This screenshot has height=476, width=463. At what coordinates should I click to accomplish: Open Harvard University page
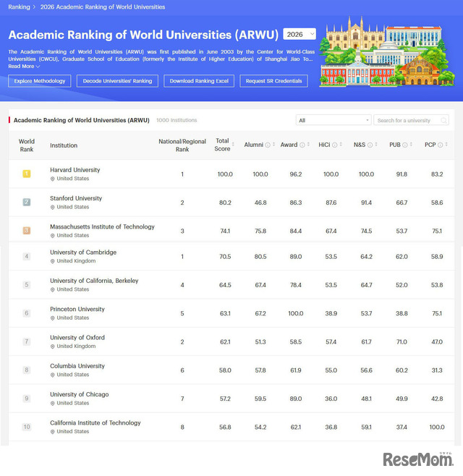pos(75,170)
